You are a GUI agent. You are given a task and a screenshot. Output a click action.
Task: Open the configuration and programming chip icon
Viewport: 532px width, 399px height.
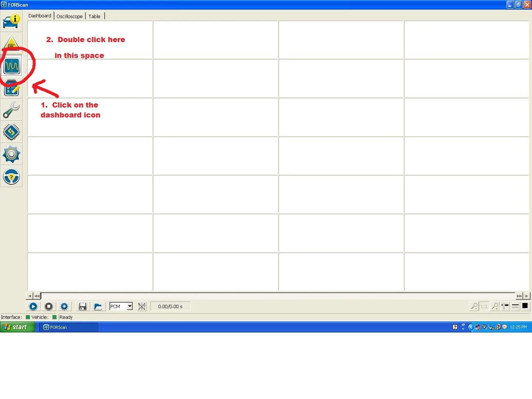point(11,132)
